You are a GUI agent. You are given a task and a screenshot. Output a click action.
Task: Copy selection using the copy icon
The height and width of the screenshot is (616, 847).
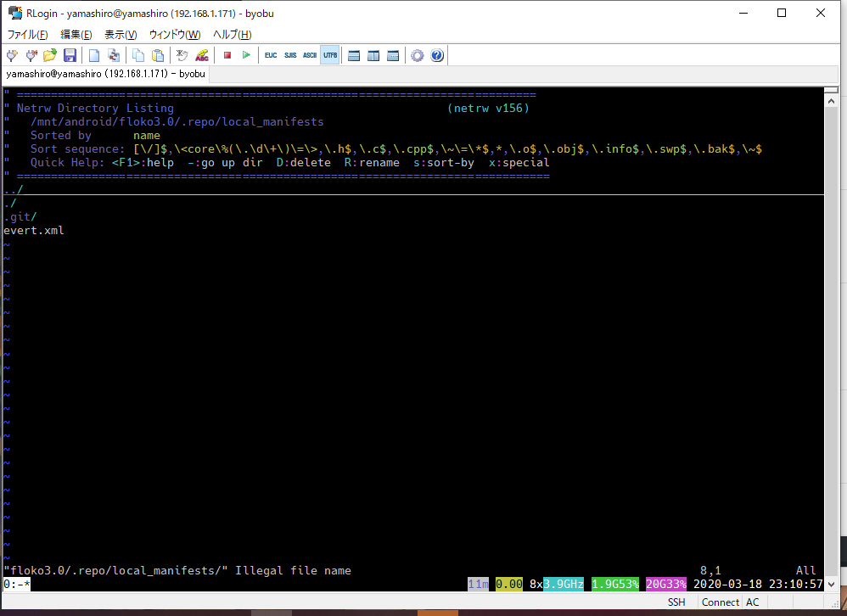pyautogui.click(x=138, y=55)
